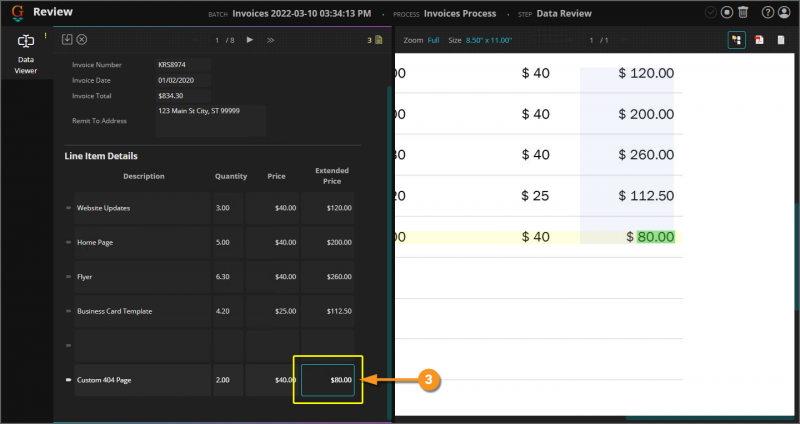
Task: Click the highlighted $80.00 in document image
Action: click(x=656, y=237)
